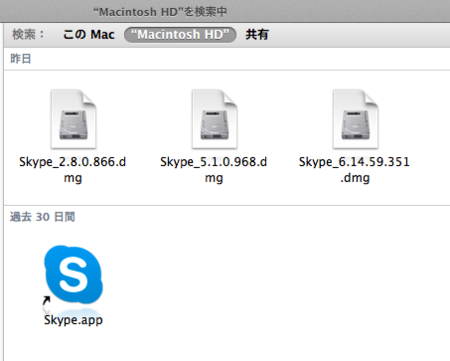Click the Skype_5.1.0.968.dmg file name
450x361 pixels.
(x=214, y=170)
